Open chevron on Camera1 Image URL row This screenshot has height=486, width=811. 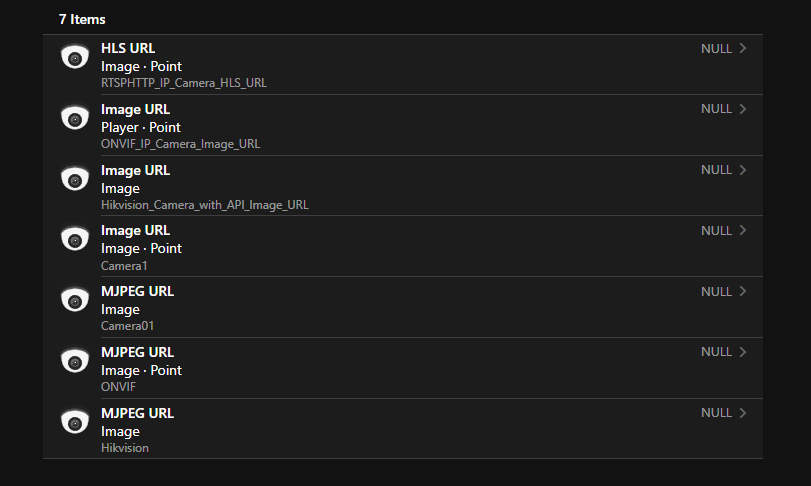coord(743,230)
